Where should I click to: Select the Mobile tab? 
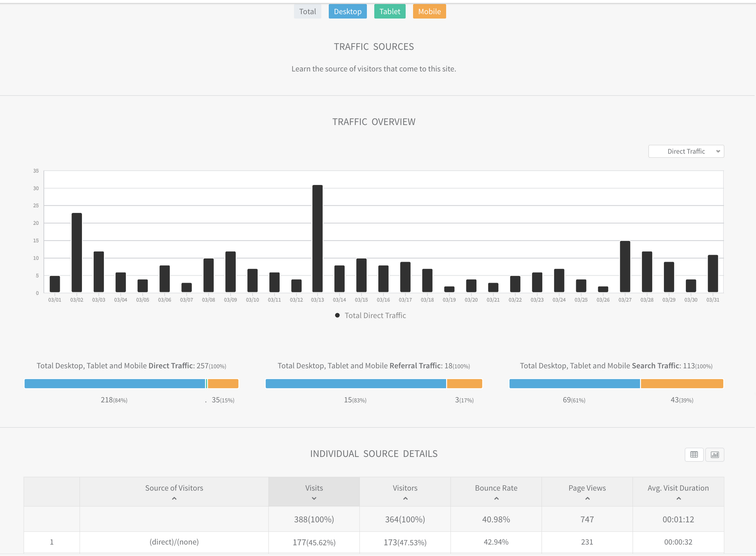tap(429, 11)
